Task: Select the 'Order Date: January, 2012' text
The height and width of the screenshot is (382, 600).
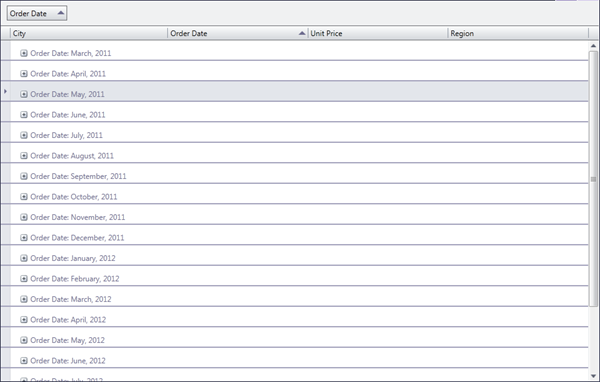Action: (x=73, y=258)
